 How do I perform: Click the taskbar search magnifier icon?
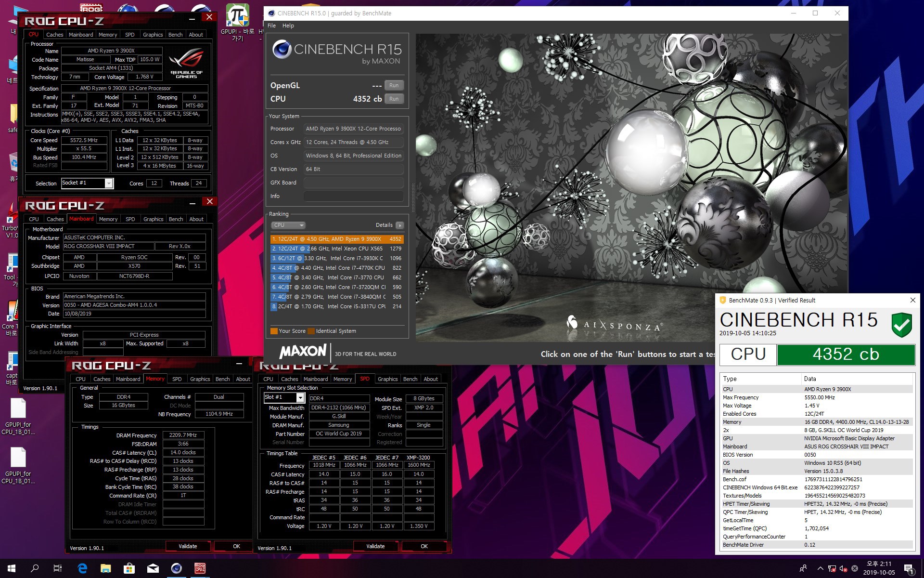[x=35, y=568]
